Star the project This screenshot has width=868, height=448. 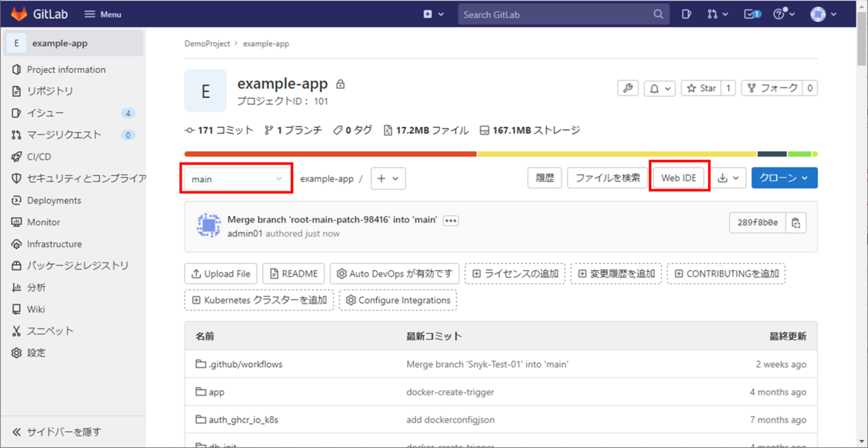pyautogui.click(x=701, y=88)
